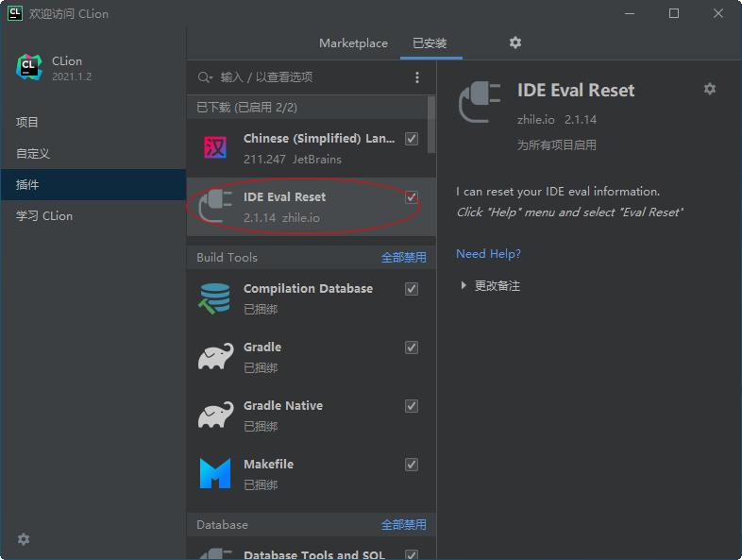Disable the IDE Eval Reset plugin checkbox
Image resolution: width=742 pixels, height=560 pixels.
click(x=412, y=197)
